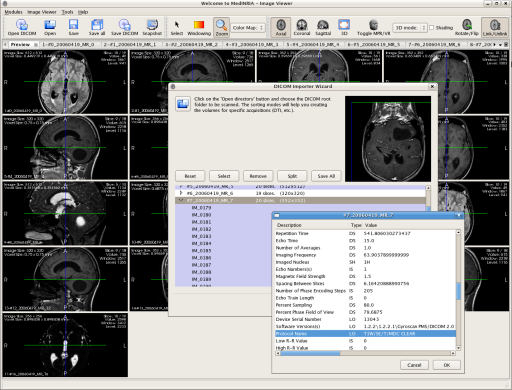This screenshot has height=390, width=512.
Task: Click the Split button in the wizard
Action: point(292,176)
